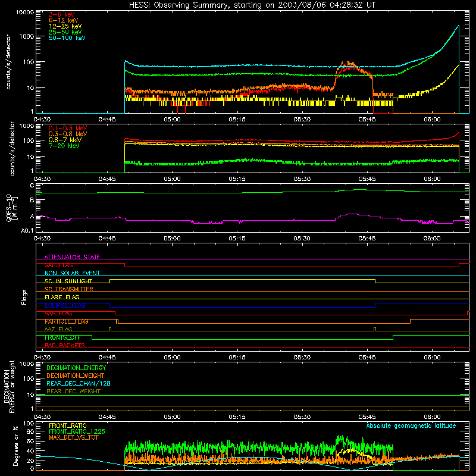476x476 pixels.
Task: Select the SAA_FLAG label
Action: (58, 314)
